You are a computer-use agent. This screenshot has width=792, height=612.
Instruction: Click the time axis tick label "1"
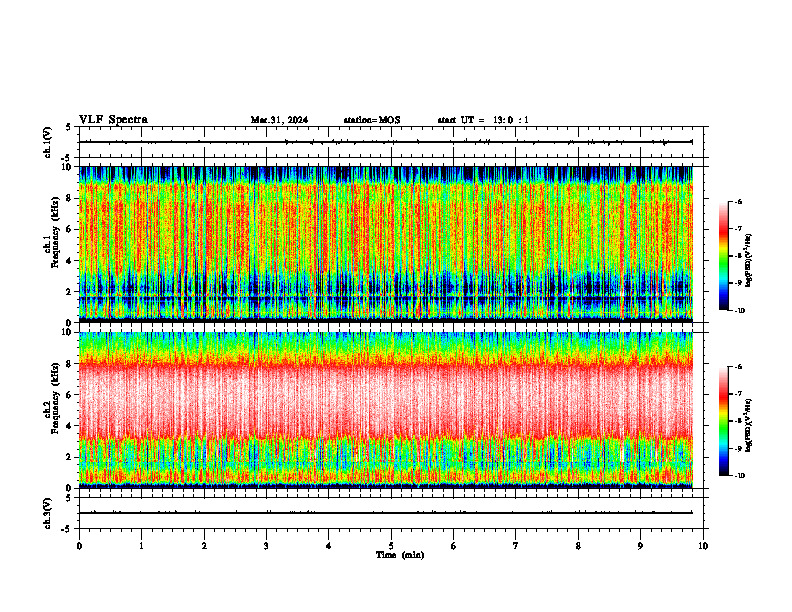click(141, 546)
